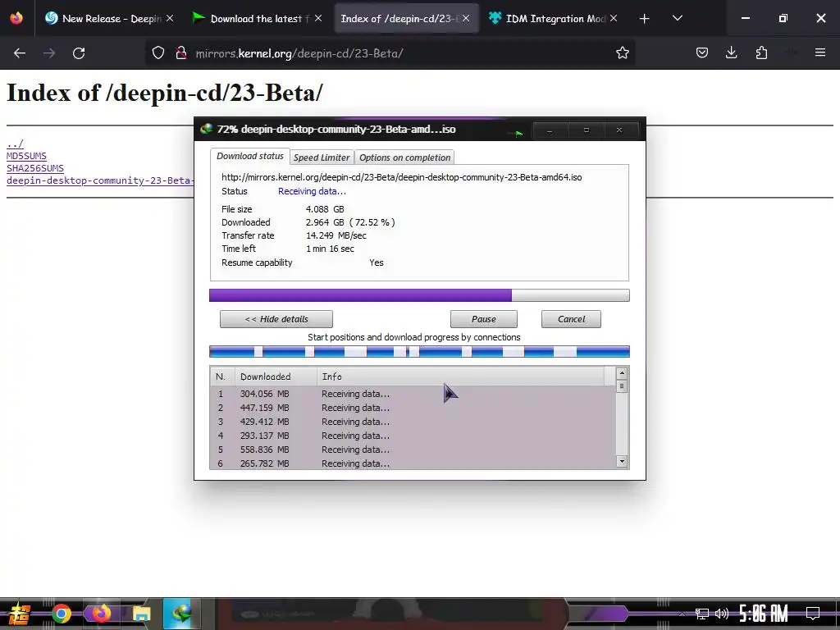Close the New Release - Deepin tab
The height and width of the screenshot is (630, 840).
click(170, 18)
